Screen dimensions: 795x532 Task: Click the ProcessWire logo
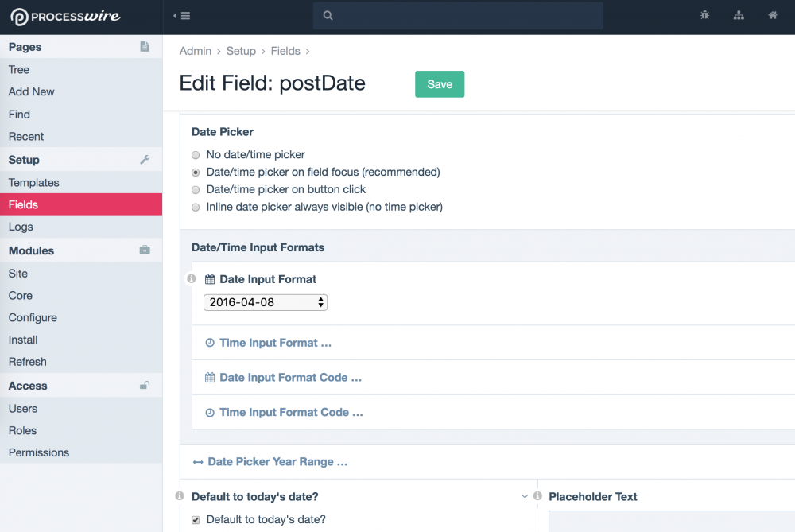(65, 17)
